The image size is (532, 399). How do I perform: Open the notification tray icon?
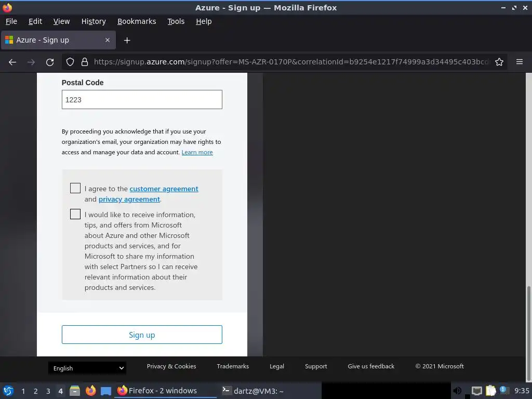tap(503, 390)
